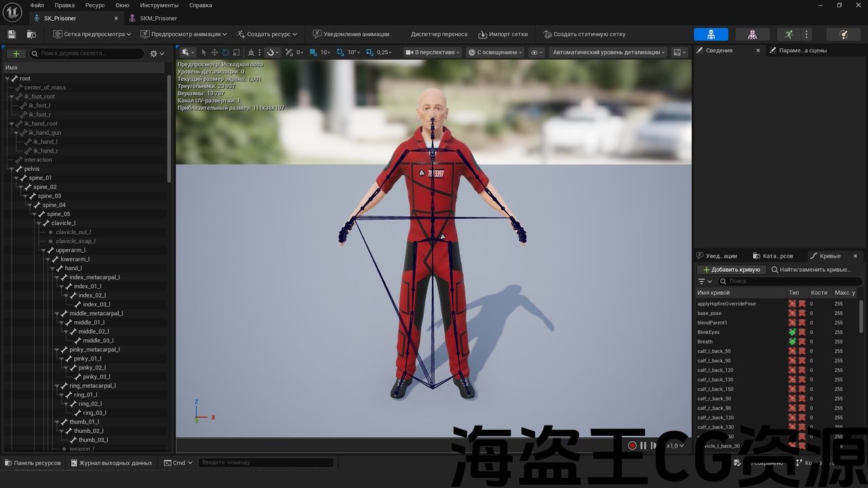This screenshot has width=868, height=488.
Task: Switch to Skeletal Mesh editor mode
Action: [x=752, y=34]
